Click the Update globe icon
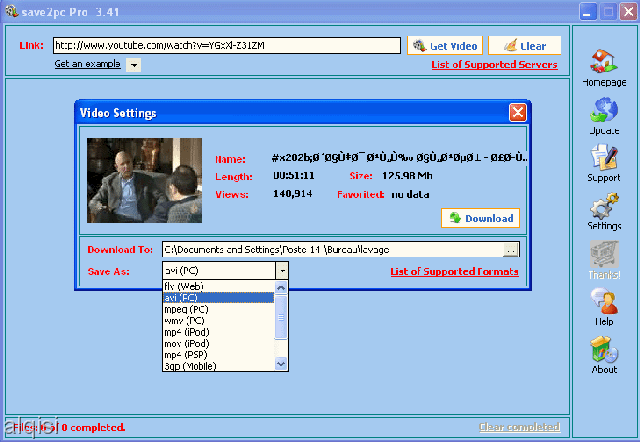Screen dimensions: 640x442 (604, 109)
